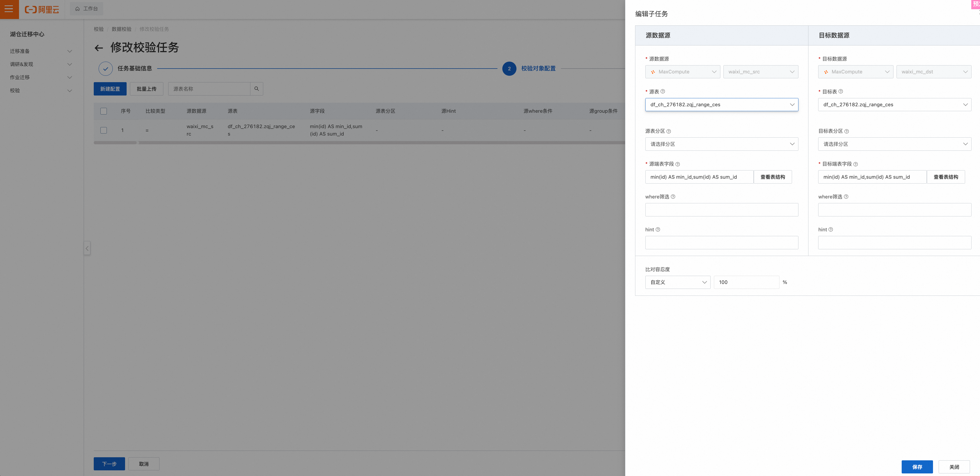Image resolution: width=980 pixels, height=476 pixels.
Task: Click target side 查看表结构 button
Action: pyautogui.click(x=946, y=177)
